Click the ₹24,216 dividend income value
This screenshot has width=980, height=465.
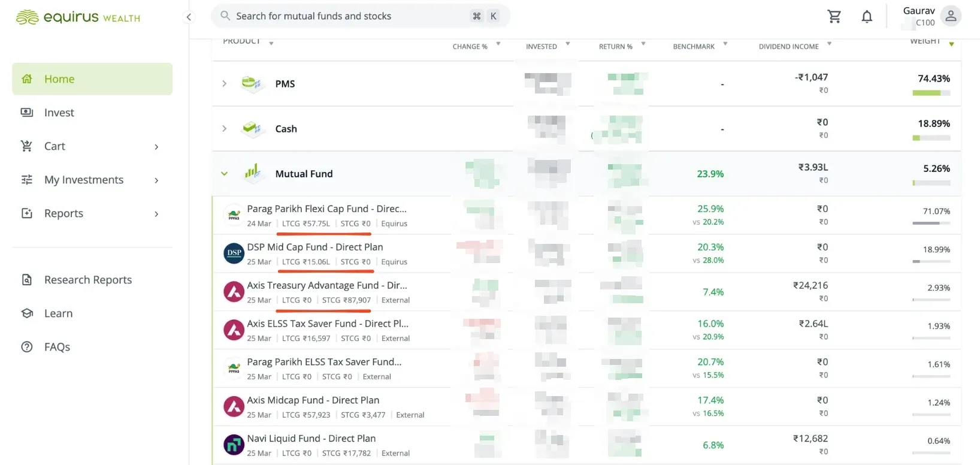[810, 285]
